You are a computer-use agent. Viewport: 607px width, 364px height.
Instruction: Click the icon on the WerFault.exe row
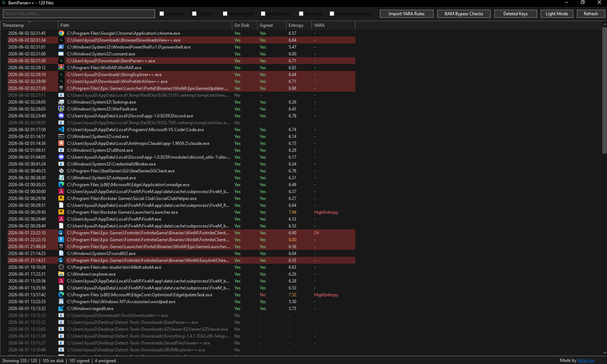(61, 109)
